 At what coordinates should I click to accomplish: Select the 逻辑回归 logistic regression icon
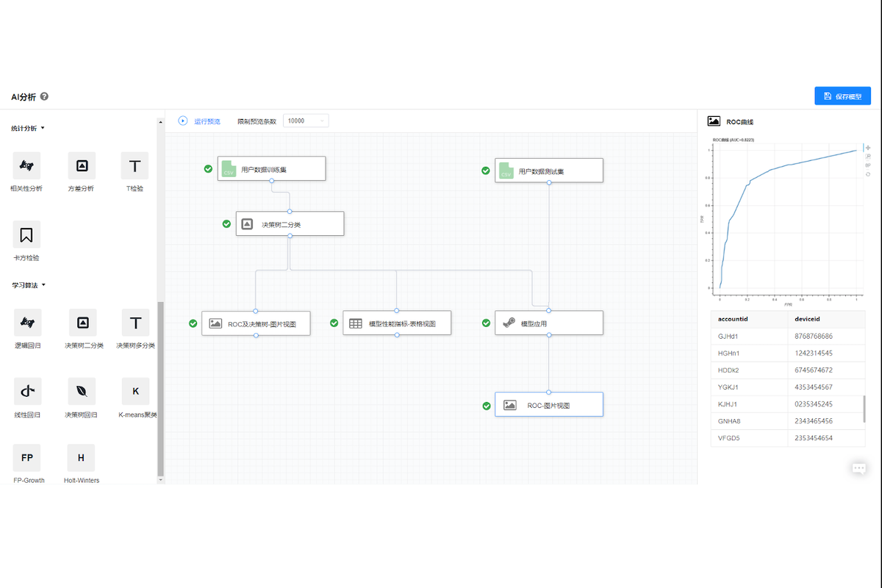(26, 322)
